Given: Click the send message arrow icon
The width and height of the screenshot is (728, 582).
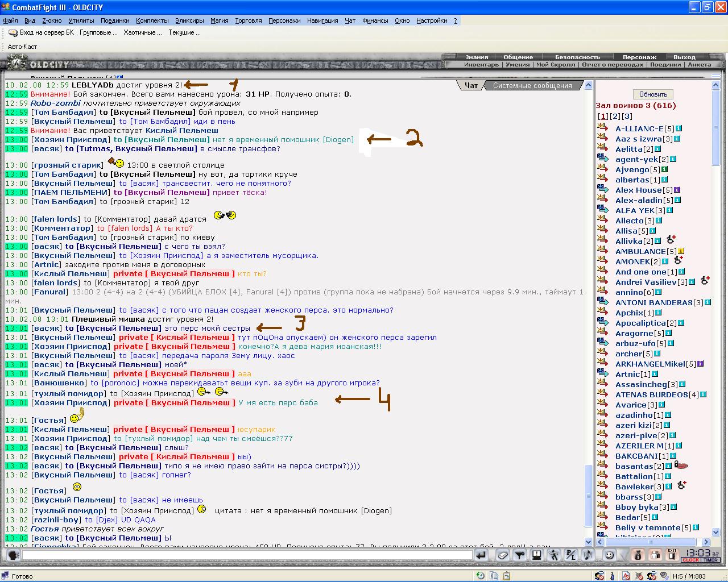Looking at the screenshot, I should click(x=481, y=555).
